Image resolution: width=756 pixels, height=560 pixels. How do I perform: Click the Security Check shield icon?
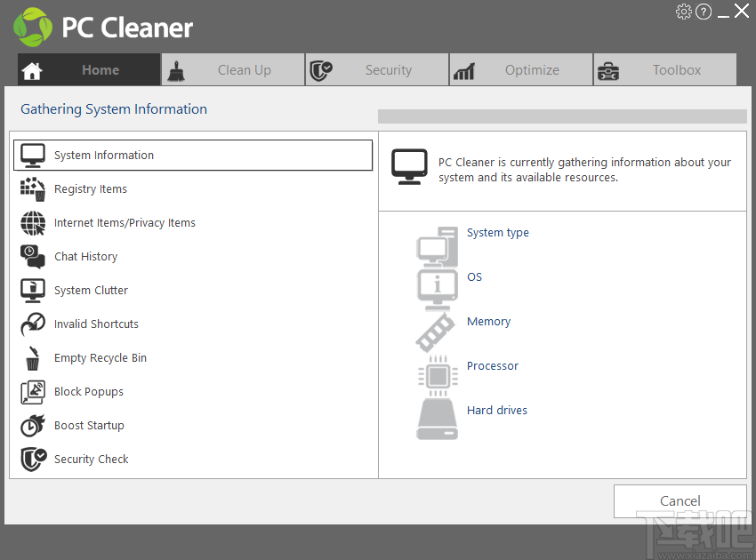pyautogui.click(x=33, y=460)
